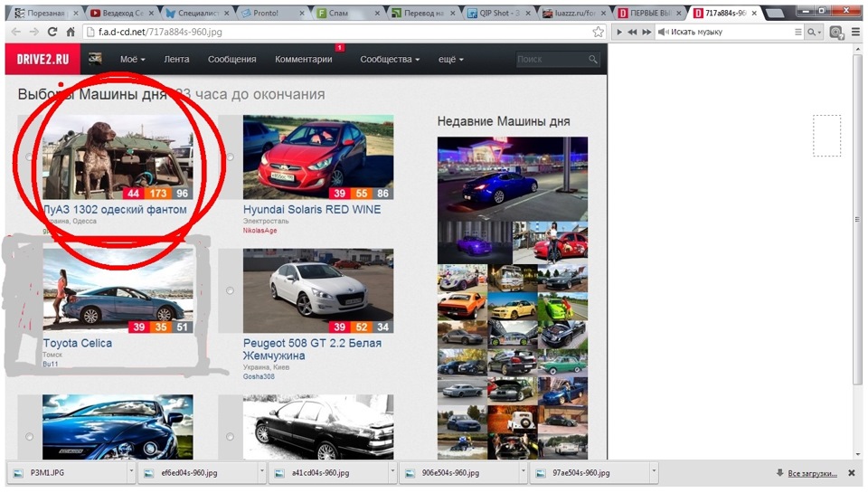Image resolution: width=868 pixels, height=493 pixels.
Task: Click the P3M1.JPG download file icon
Action: tap(18, 473)
